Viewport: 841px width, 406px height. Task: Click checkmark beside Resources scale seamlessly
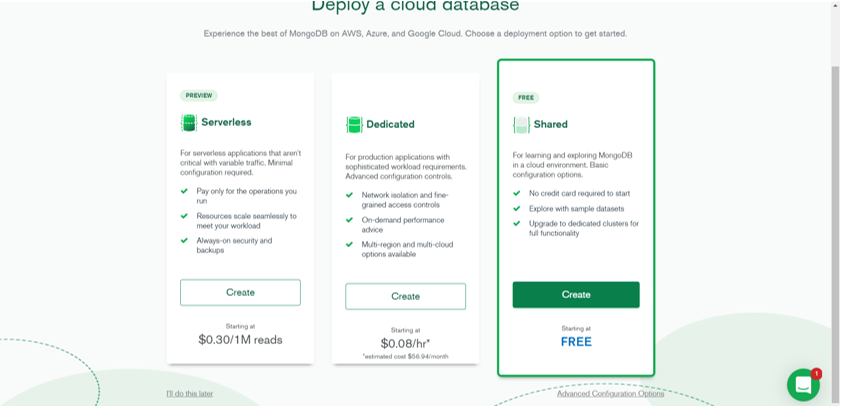(x=184, y=216)
